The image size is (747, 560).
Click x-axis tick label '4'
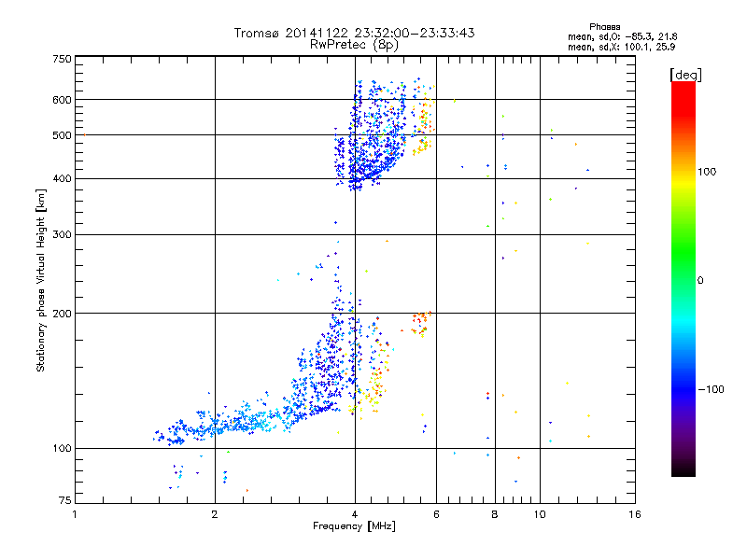[x=355, y=514]
